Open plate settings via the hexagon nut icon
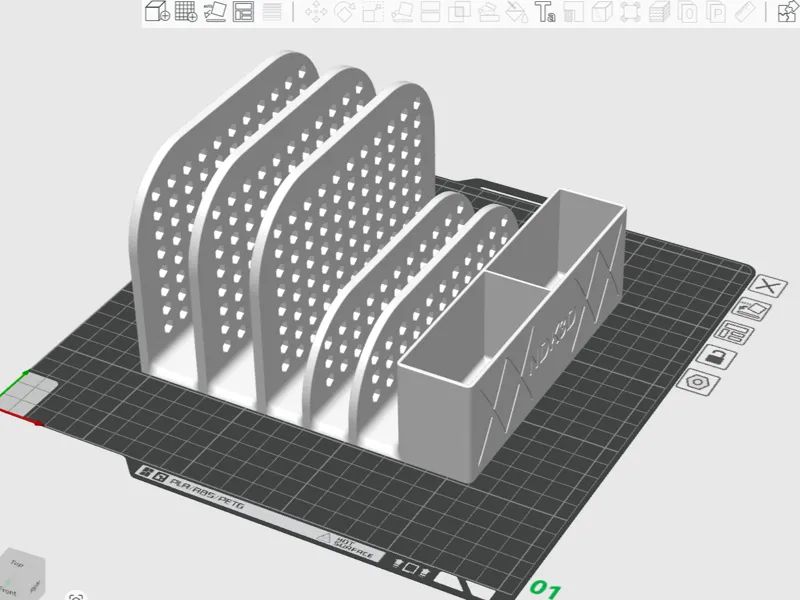The height and width of the screenshot is (600, 800). point(697,382)
